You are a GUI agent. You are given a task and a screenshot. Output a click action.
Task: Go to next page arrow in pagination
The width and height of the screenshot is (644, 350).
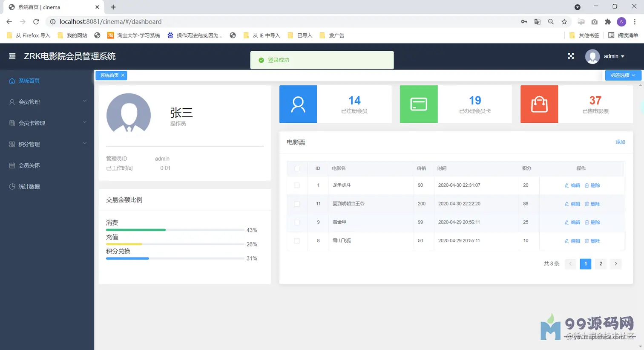click(616, 264)
